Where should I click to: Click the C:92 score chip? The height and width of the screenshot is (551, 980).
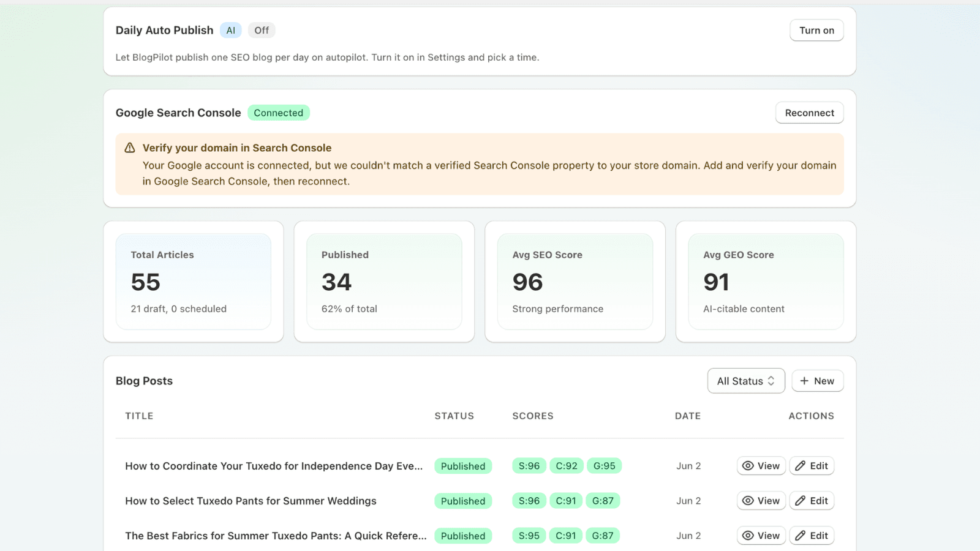pos(567,466)
